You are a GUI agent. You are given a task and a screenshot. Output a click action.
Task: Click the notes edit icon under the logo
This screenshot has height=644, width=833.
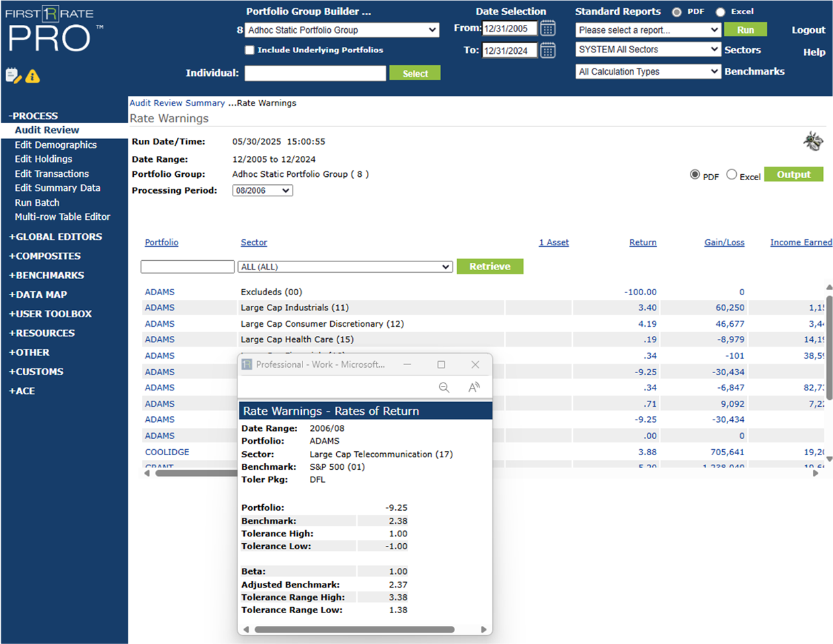point(13,76)
